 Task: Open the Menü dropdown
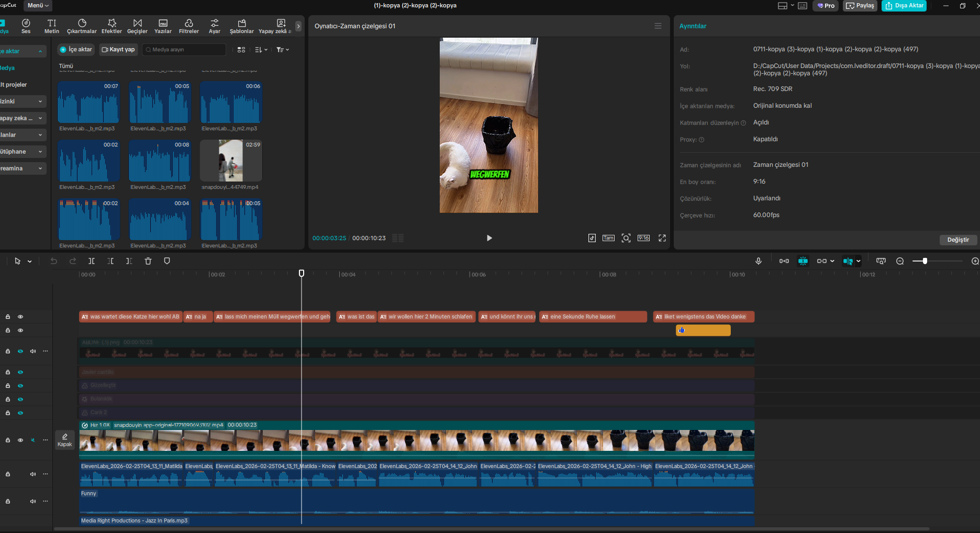point(38,5)
